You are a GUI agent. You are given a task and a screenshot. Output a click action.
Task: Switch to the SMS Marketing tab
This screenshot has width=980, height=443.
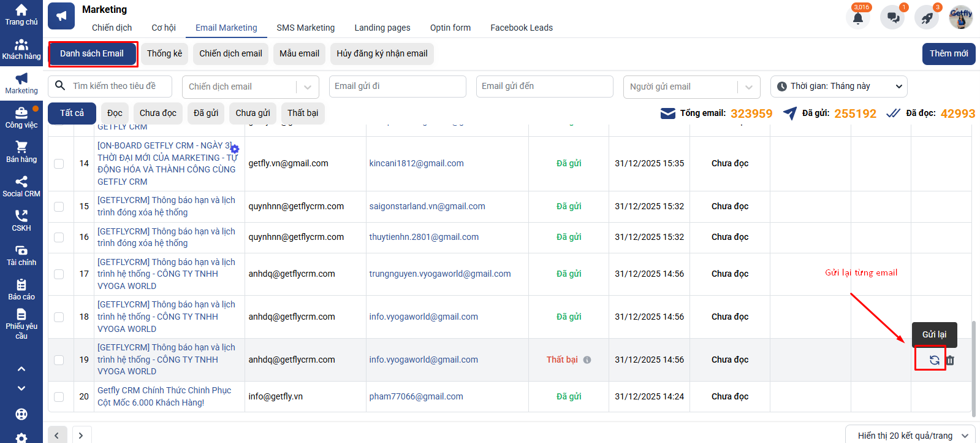(x=305, y=28)
